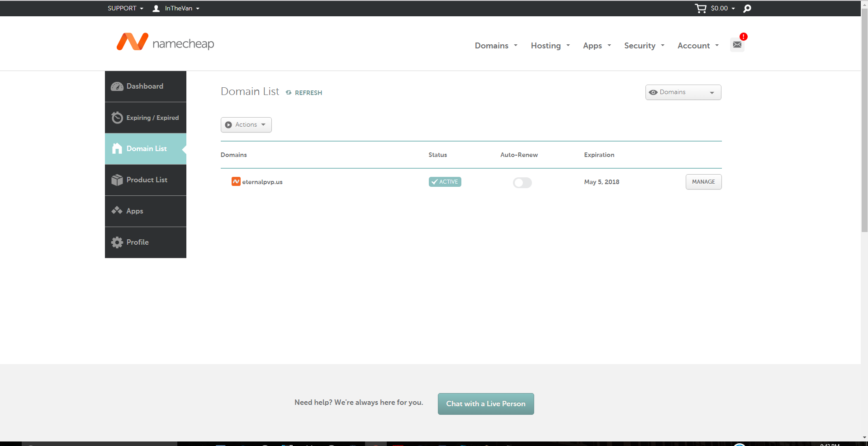Toggle Auto-Renew for eternalpvp.us
The height and width of the screenshot is (446, 868).
(x=522, y=182)
